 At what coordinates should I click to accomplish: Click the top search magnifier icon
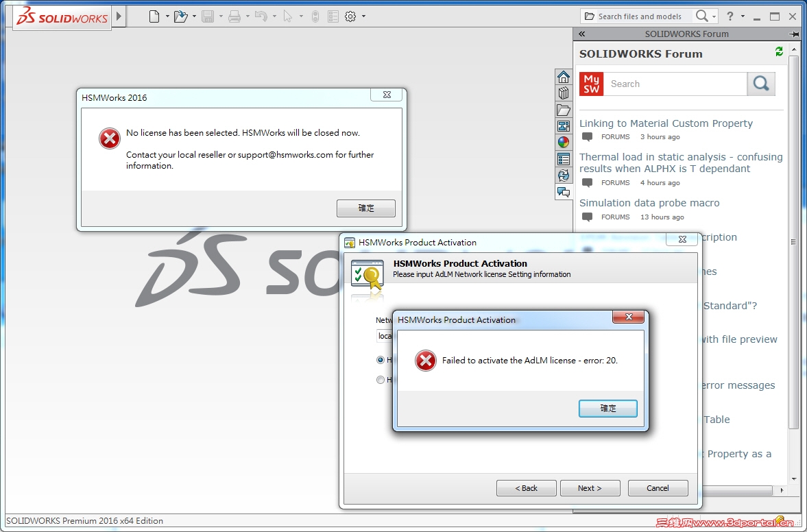701,16
